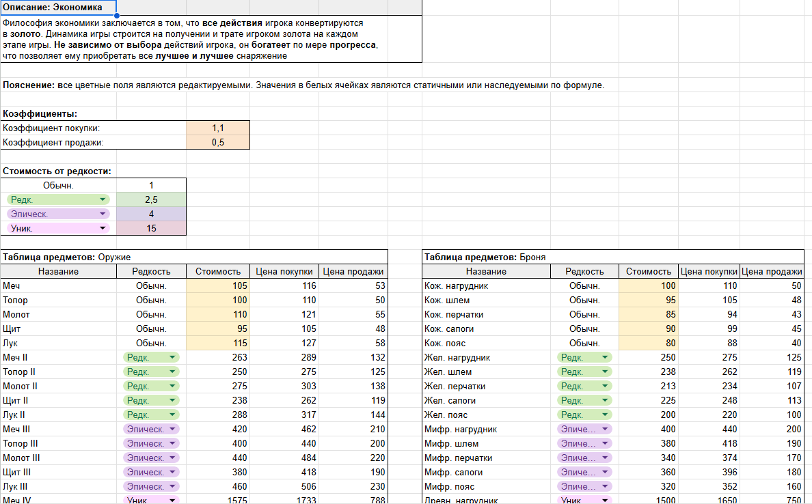This screenshot has width=812, height=504.
Task: Select the purchase coefficient cell with 1,1
Action: 217,128
